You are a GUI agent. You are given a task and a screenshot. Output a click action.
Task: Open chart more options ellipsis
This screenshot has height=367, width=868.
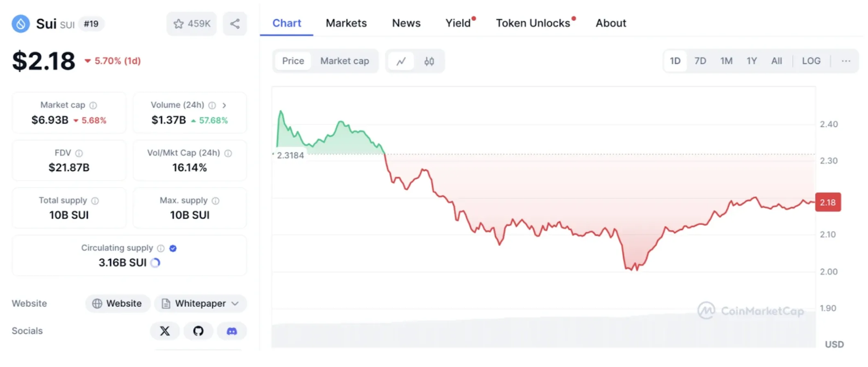pyautogui.click(x=846, y=61)
